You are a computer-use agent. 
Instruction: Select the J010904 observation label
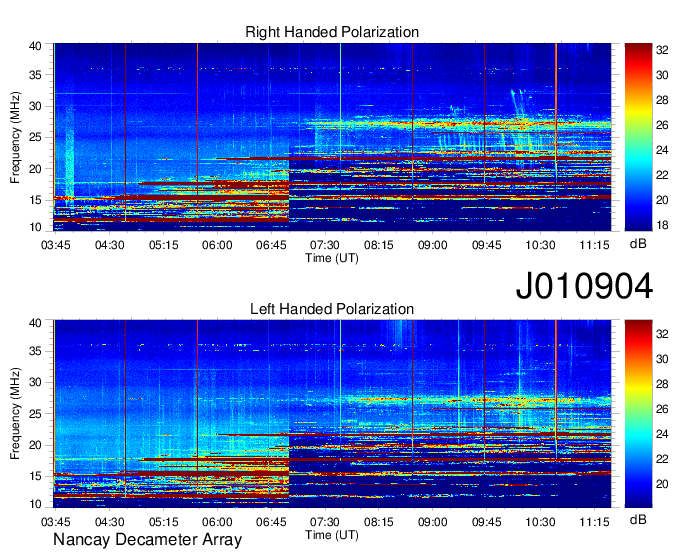tap(584, 286)
